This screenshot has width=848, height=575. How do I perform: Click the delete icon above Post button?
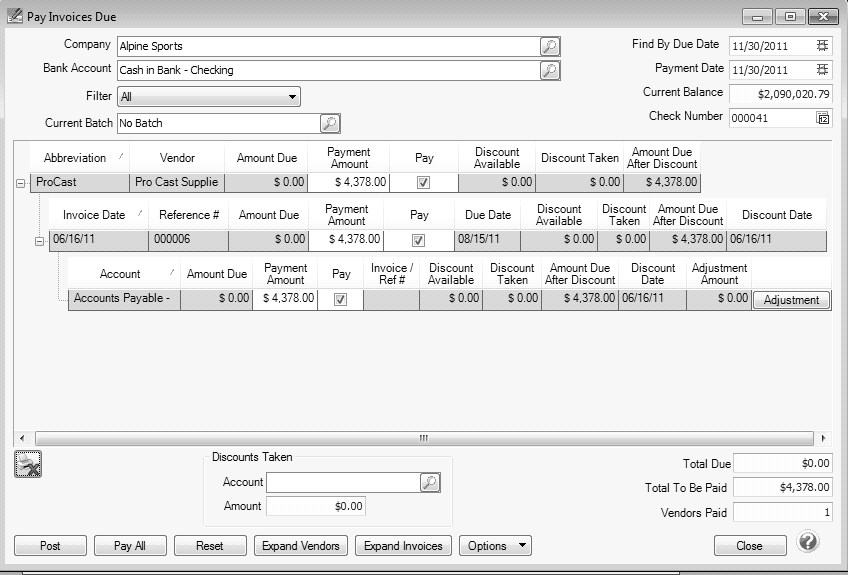coord(28,464)
